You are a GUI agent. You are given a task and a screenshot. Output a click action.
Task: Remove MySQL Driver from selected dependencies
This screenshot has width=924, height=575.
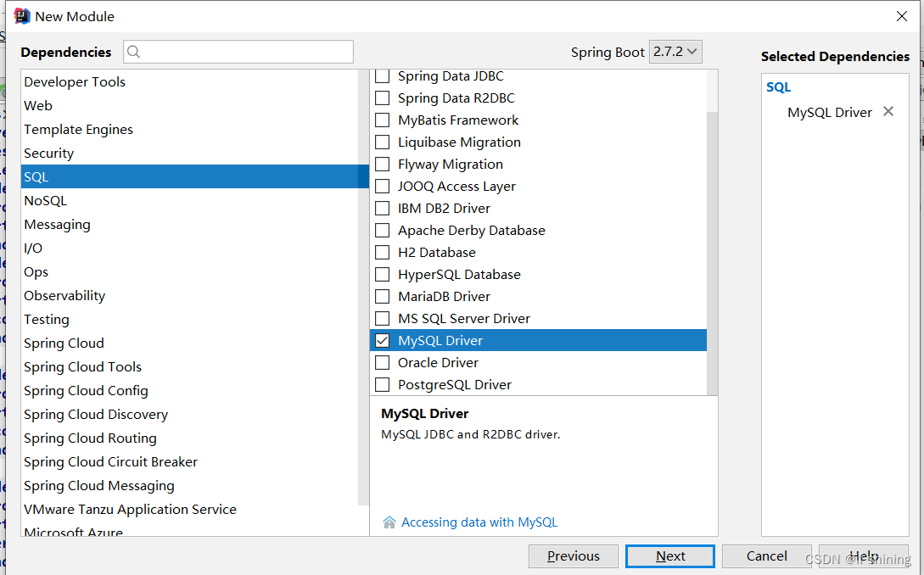coord(888,111)
